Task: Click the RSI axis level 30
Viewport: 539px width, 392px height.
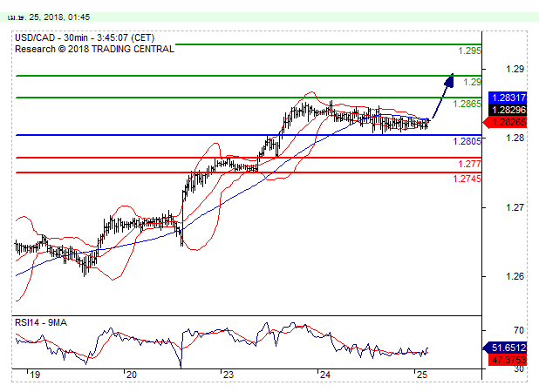Action: (519, 369)
